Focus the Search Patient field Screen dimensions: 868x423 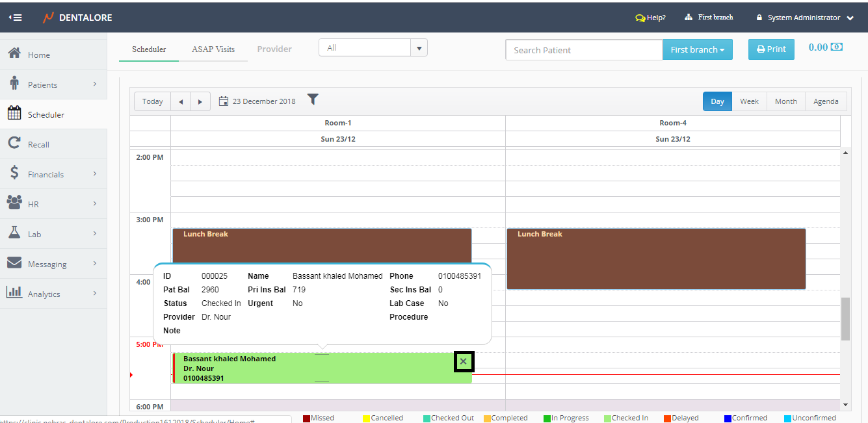pyautogui.click(x=583, y=50)
